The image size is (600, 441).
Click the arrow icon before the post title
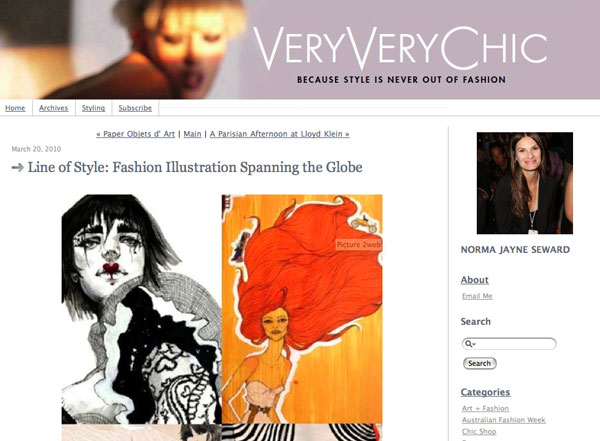[x=18, y=168]
